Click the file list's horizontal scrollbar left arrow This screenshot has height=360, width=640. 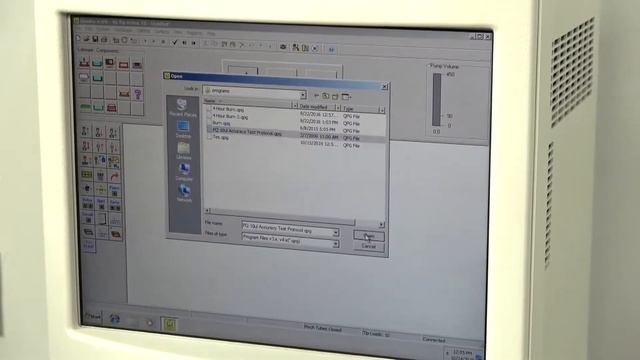pos(207,211)
